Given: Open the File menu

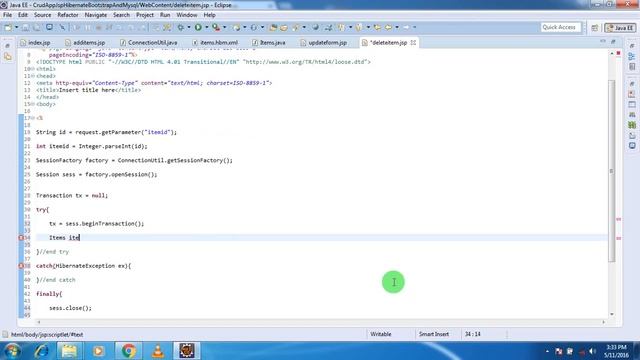Looking at the screenshot, I should 7,15.
